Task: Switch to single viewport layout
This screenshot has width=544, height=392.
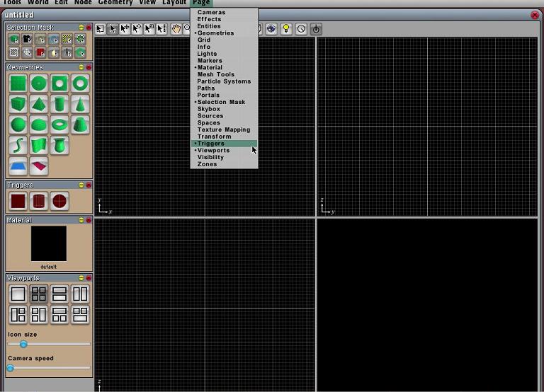Action: tap(18, 294)
